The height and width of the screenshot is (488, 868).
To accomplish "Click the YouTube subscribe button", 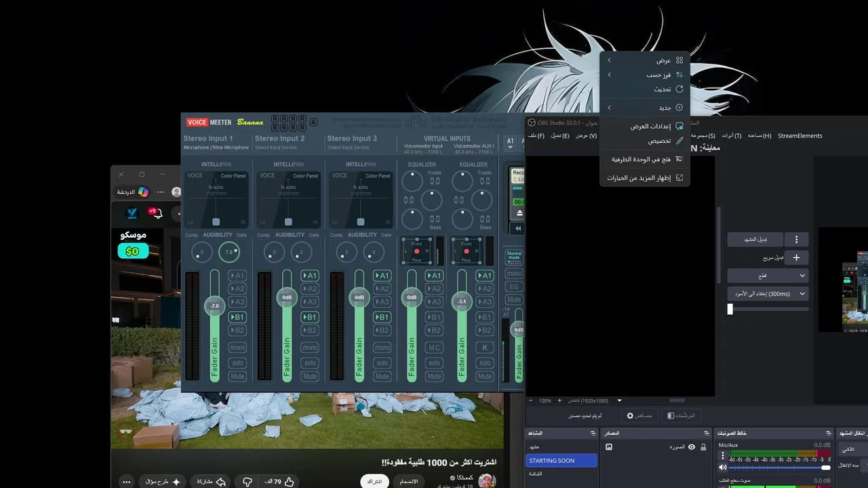I will [374, 481].
